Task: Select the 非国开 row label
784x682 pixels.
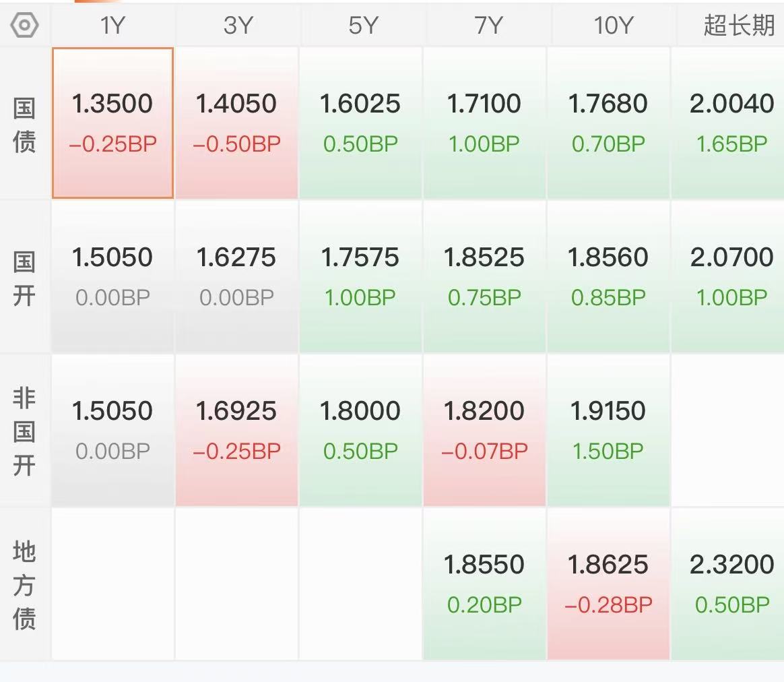Action: [24, 431]
